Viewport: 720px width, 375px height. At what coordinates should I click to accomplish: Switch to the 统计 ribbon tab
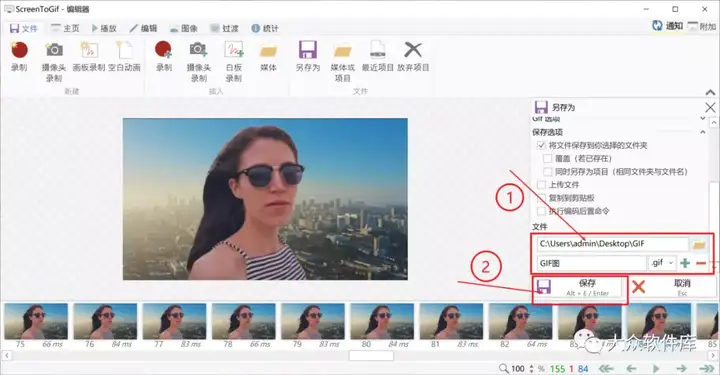point(265,28)
